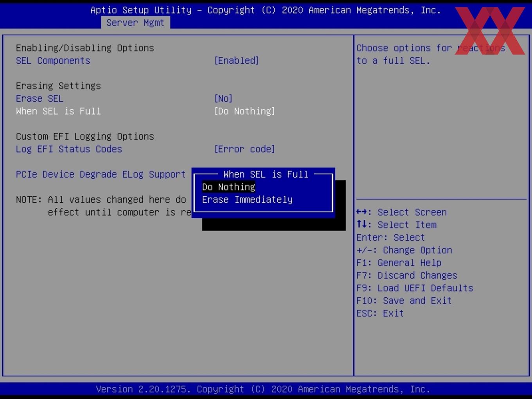Click the Version 2.20.1275 footer text

tap(263, 389)
